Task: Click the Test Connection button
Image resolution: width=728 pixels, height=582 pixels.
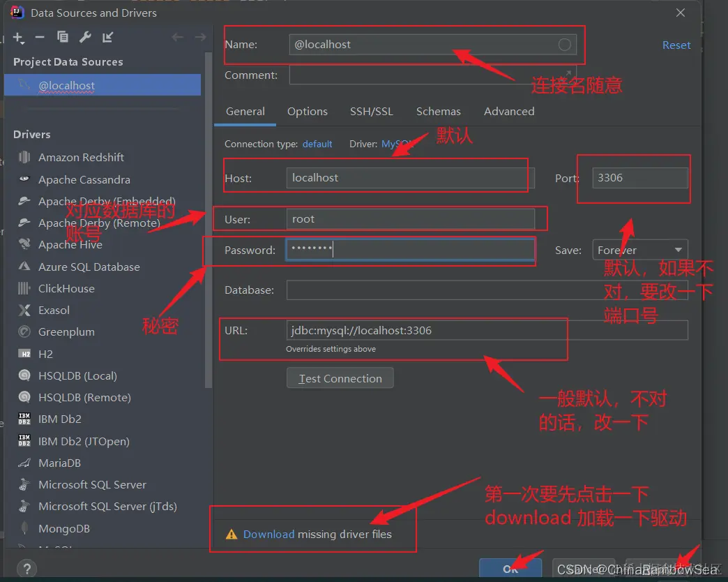Action: (x=340, y=378)
